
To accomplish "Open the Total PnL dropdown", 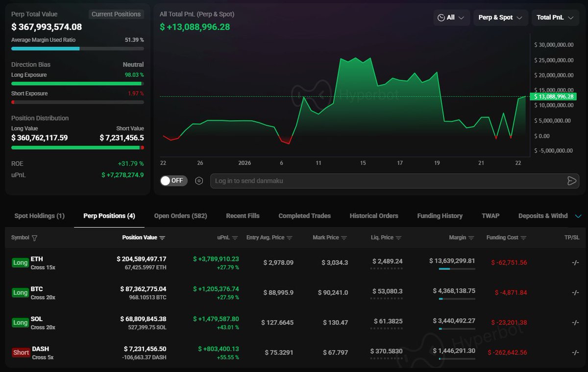I will coord(555,18).
